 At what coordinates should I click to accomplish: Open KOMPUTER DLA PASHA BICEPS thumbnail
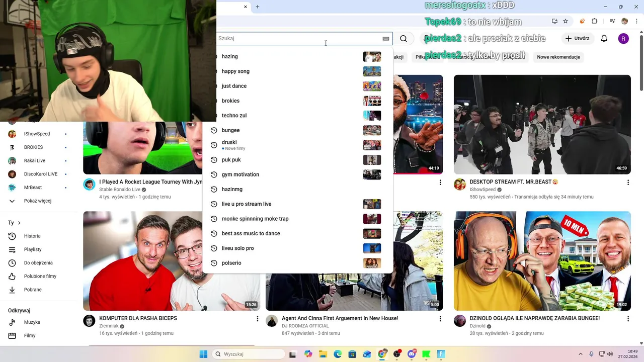(x=172, y=261)
